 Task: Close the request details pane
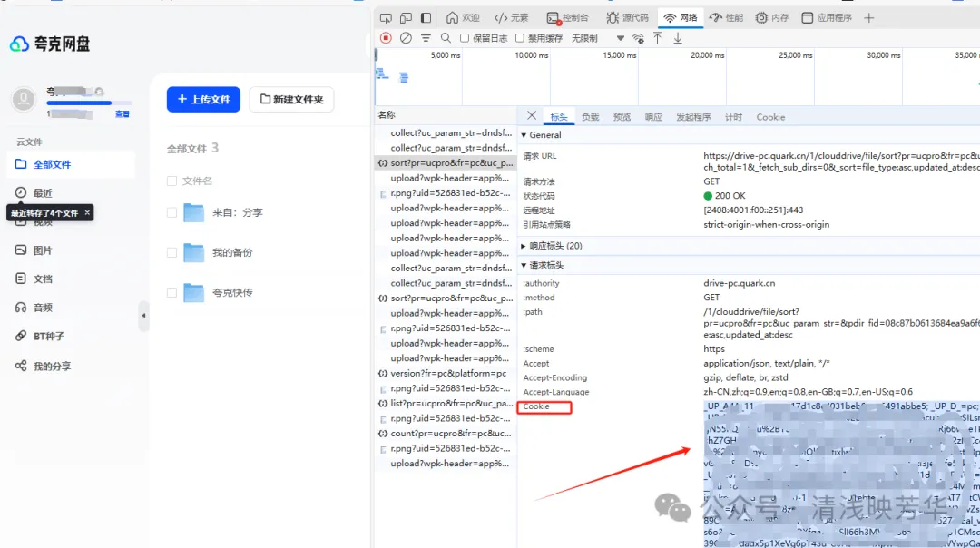click(x=531, y=115)
